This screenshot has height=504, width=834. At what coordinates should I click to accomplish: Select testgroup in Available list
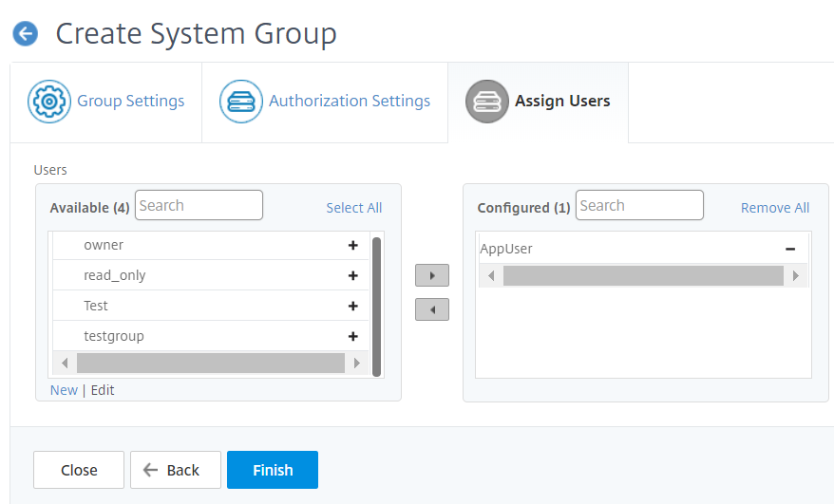click(211, 336)
